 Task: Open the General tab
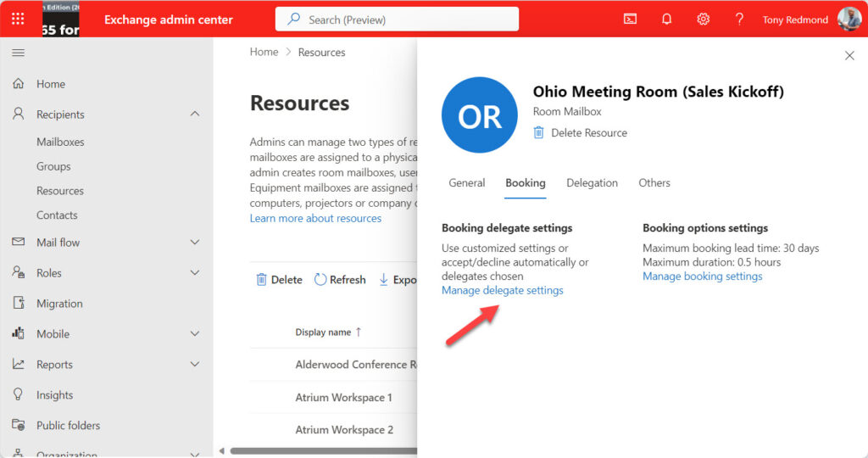(x=467, y=182)
